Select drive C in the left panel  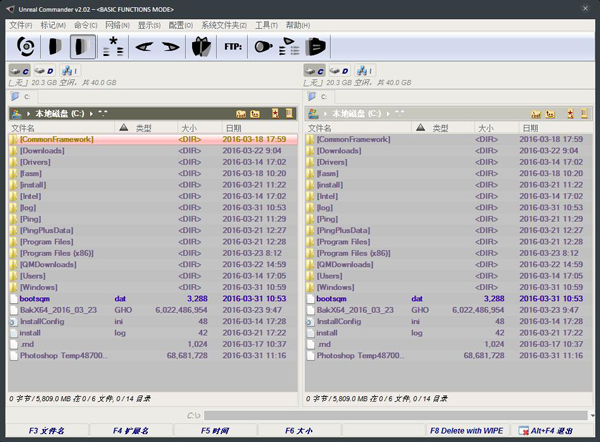(x=20, y=71)
